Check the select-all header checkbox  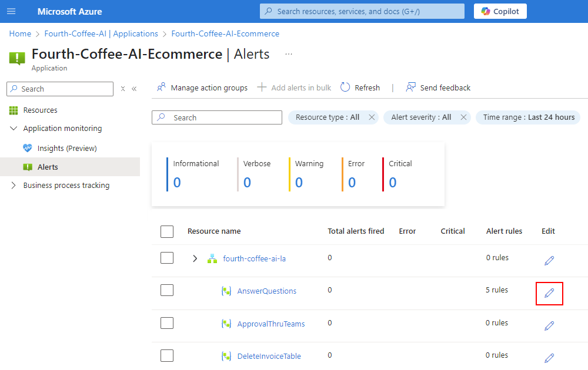[x=167, y=231]
